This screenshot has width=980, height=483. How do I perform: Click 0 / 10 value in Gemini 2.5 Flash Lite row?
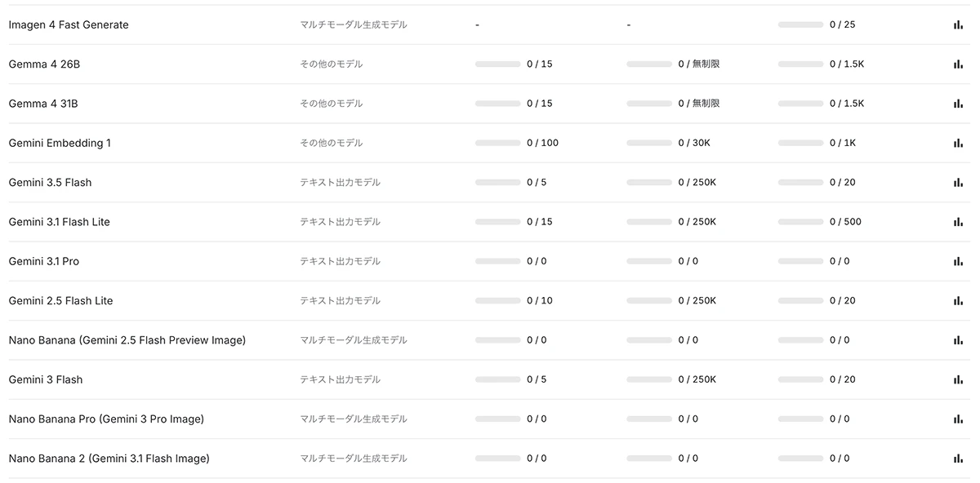540,300
